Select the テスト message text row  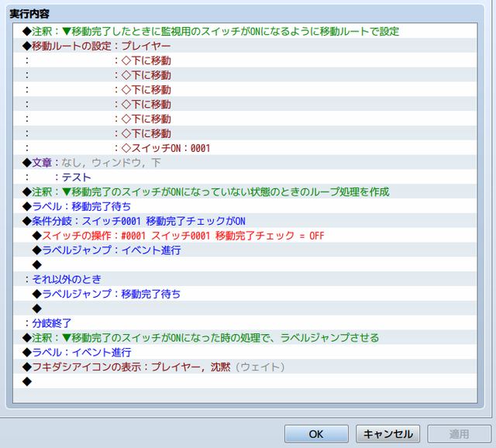[x=245, y=177]
